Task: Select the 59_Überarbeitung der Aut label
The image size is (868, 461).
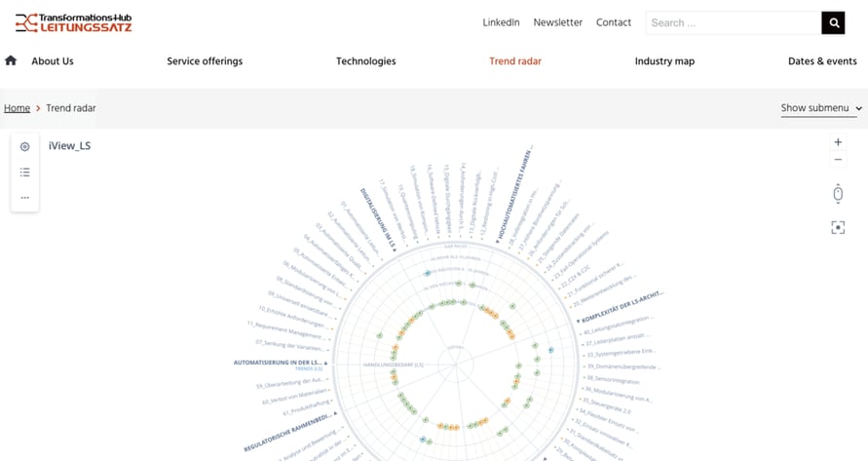Action: click(292, 382)
